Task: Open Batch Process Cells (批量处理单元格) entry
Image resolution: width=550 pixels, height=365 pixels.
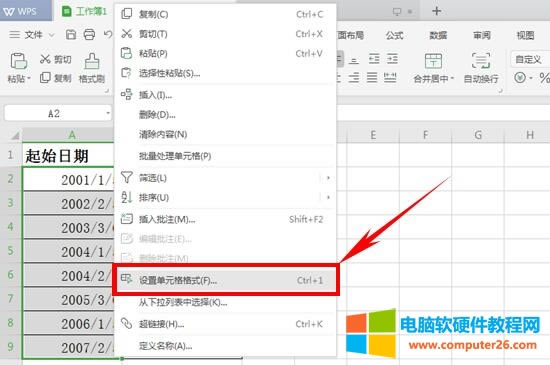Action: (224, 156)
